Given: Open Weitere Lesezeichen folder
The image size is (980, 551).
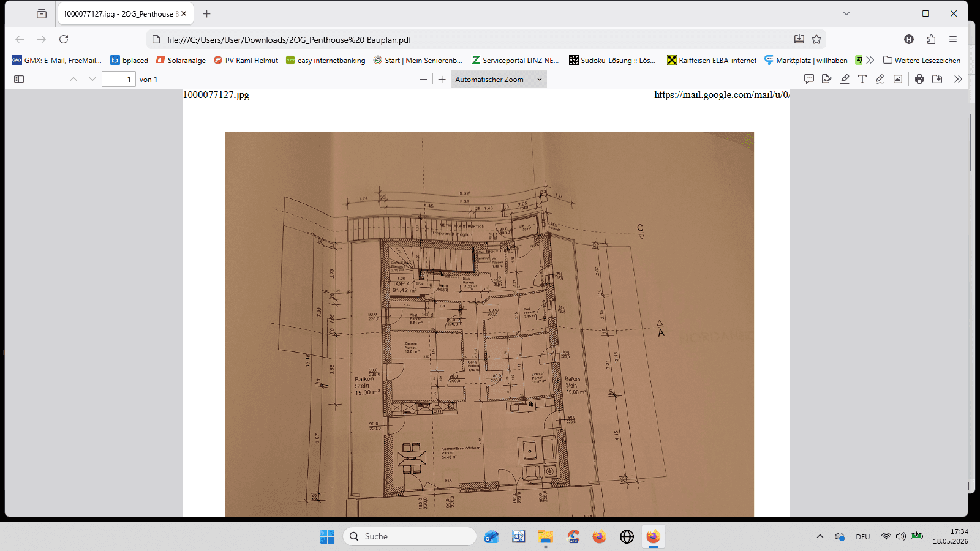Looking at the screenshot, I should [x=922, y=60].
